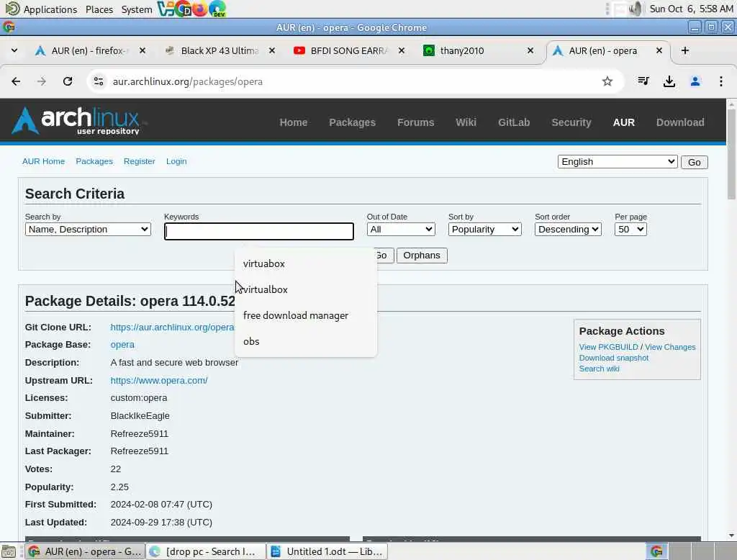Launch VS Code from the top panel
Viewport: 737px width, 560px height.
165,9
